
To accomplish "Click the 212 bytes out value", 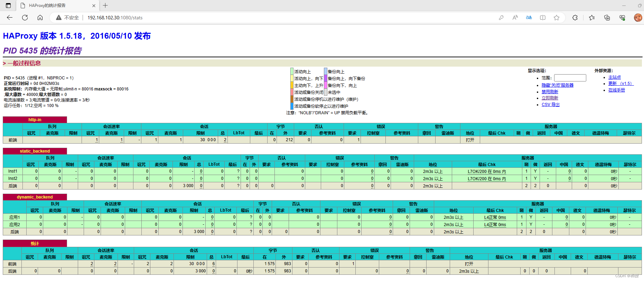I will pos(289,140).
